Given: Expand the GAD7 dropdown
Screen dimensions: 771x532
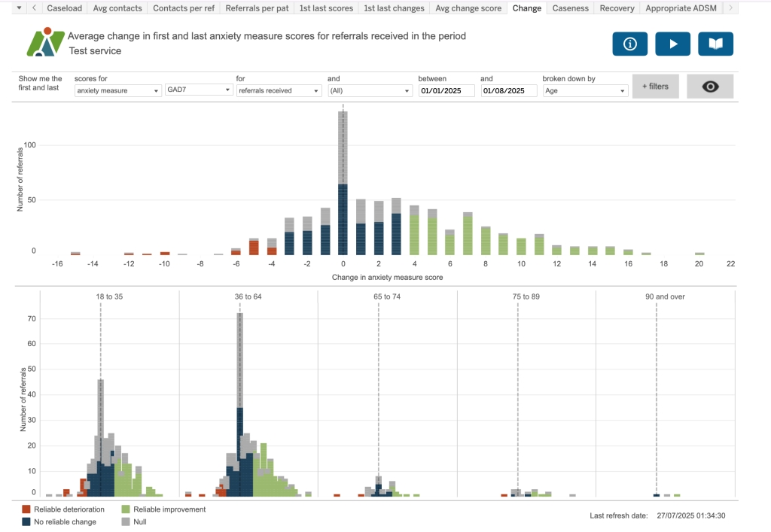Looking at the screenshot, I should [x=199, y=90].
